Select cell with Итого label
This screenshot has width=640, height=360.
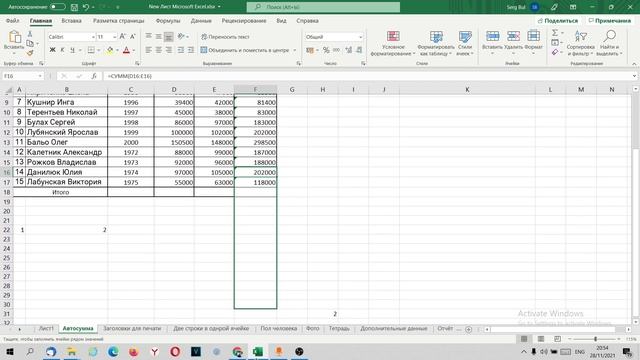(x=60, y=192)
